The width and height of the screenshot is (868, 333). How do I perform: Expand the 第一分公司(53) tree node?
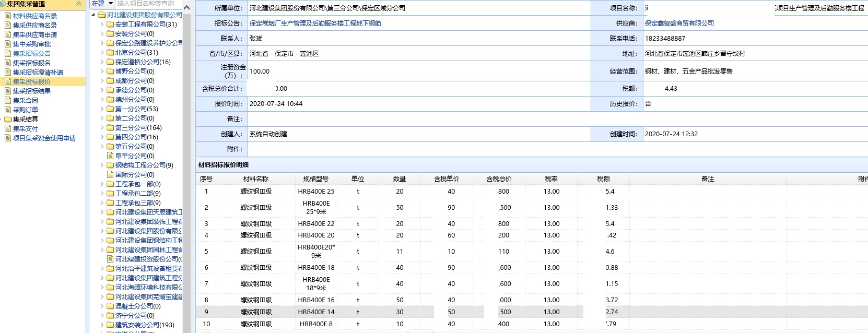tap(102, 109)
